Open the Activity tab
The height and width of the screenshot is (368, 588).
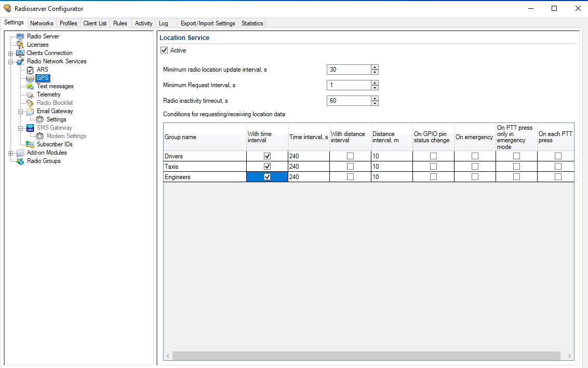[x=144, y=23]
